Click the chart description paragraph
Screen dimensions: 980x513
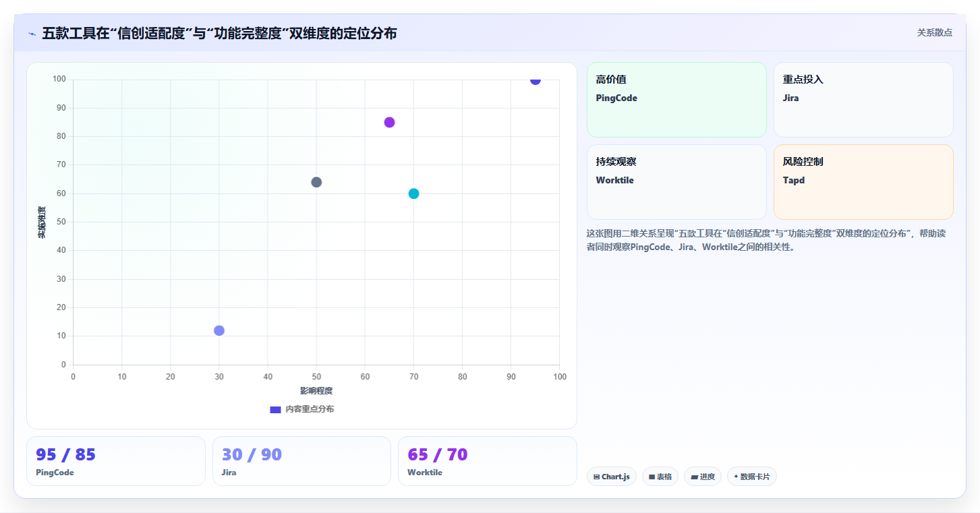(766, 240)
